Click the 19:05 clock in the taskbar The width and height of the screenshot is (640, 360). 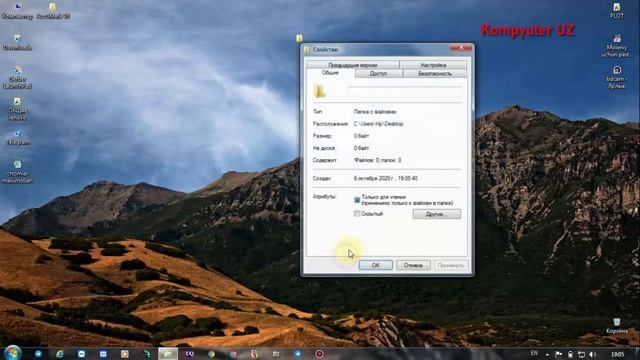point(617,354)
